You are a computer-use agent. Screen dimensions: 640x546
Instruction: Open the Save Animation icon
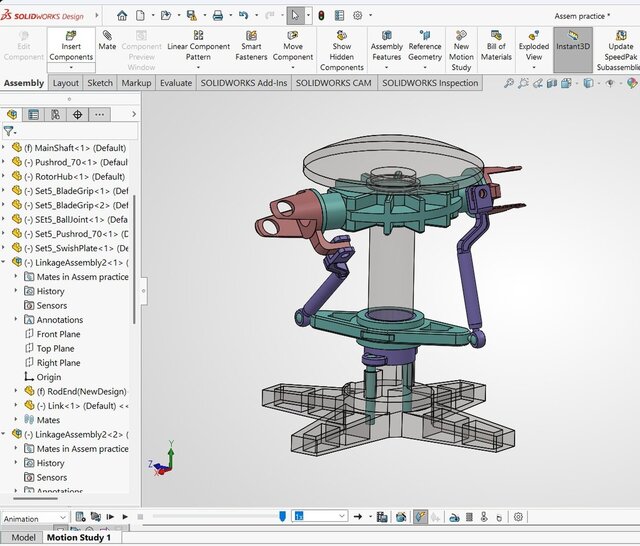tap(382, 517)
